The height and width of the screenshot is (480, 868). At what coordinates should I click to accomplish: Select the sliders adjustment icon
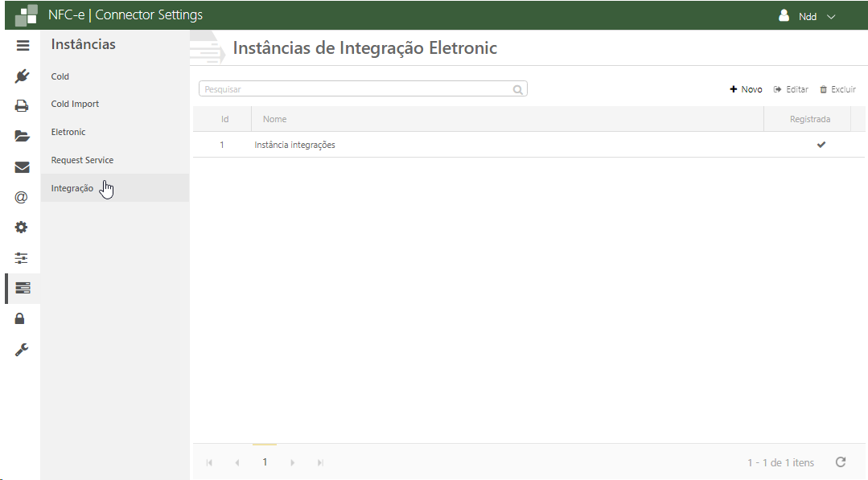[23, 258]
